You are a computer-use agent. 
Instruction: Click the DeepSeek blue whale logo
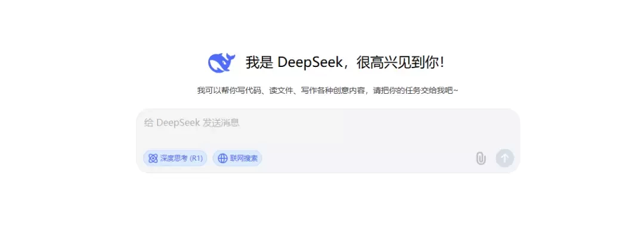(x=221, y=63)
